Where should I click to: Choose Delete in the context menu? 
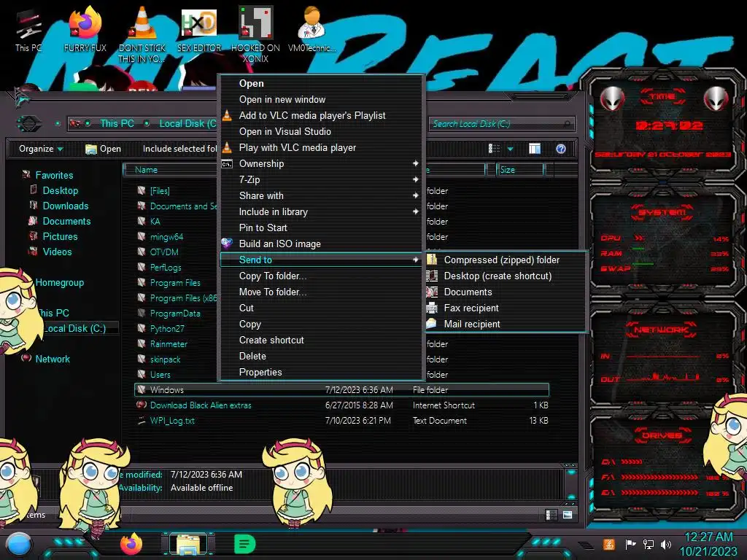[x=321, y=356]
